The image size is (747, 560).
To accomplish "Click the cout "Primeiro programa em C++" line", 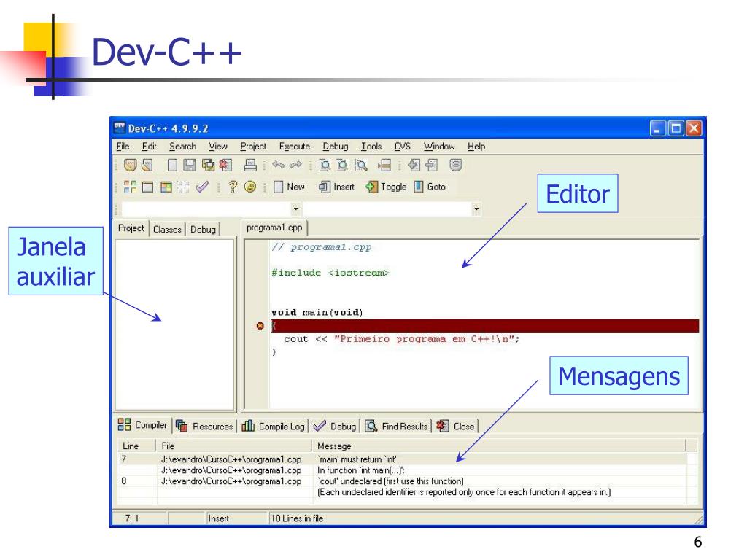I will click(402, 339).
